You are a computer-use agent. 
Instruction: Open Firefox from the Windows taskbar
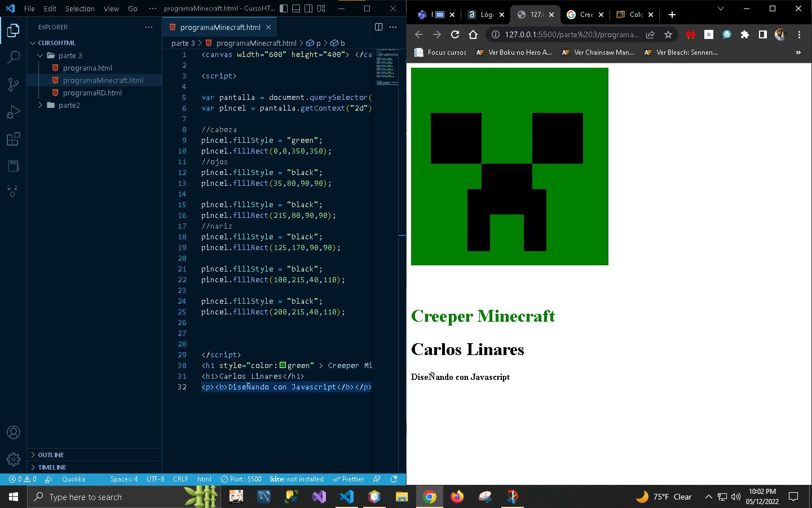tap(457, 497)
